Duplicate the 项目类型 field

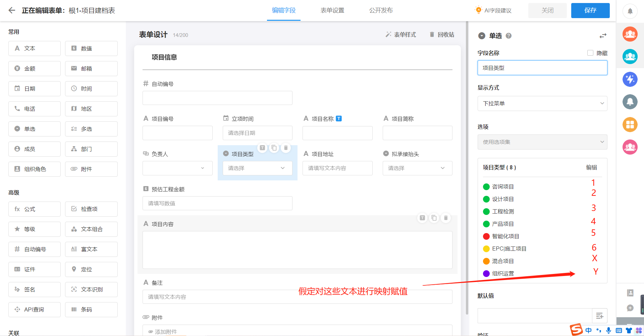[x=274, y=148]
